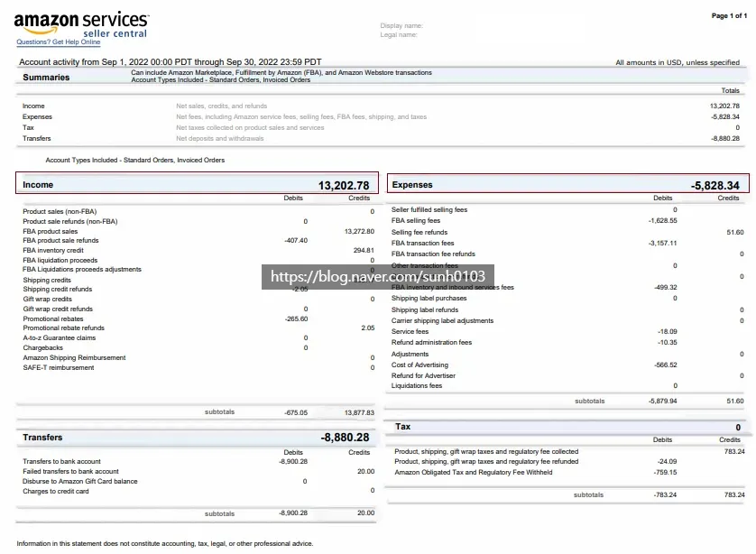Click the -24.09 tax refunded value

coord(667,462)
